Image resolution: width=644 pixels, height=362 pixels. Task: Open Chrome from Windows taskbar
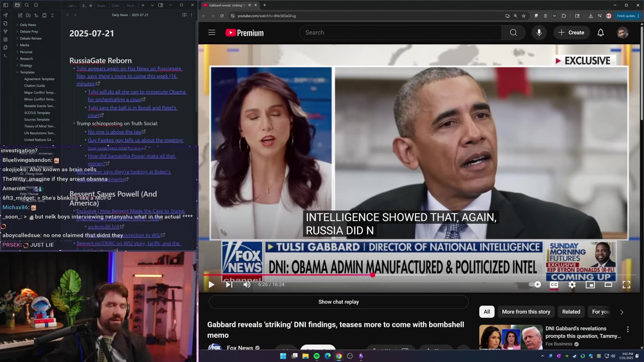coord(339,356)
